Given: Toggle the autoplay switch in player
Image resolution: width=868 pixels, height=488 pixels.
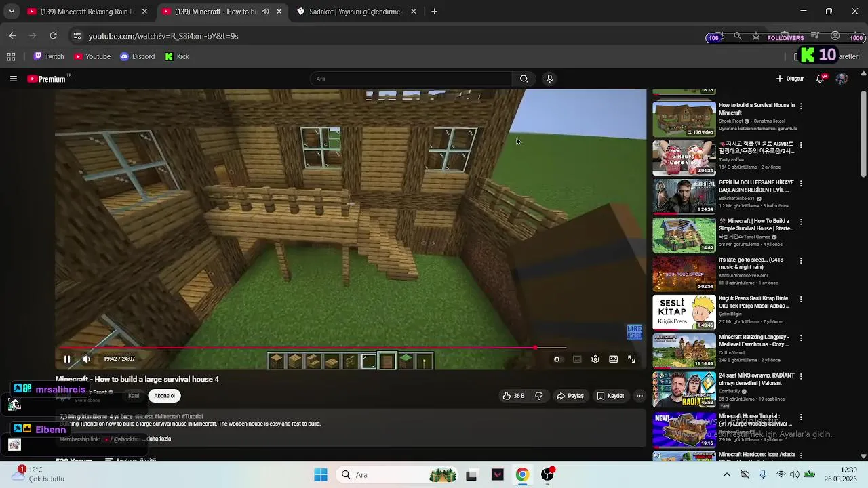Looking at the screenshot, I should (557, 359).
